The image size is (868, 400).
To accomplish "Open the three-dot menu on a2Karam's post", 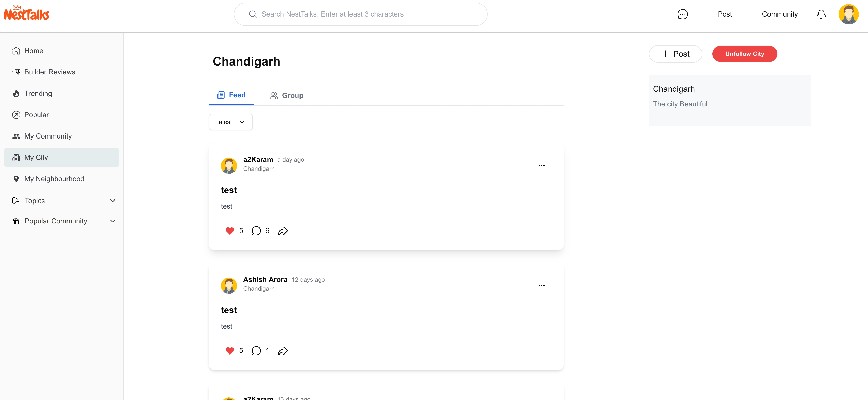I will 541,166.
